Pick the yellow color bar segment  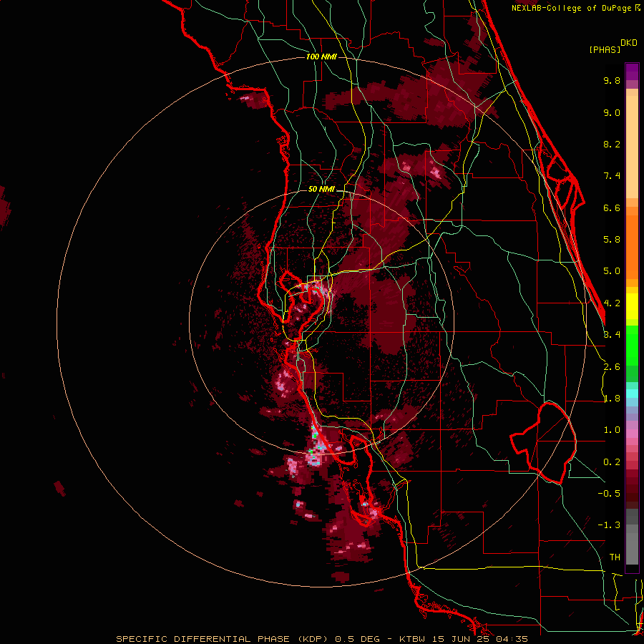click(632, 306)
